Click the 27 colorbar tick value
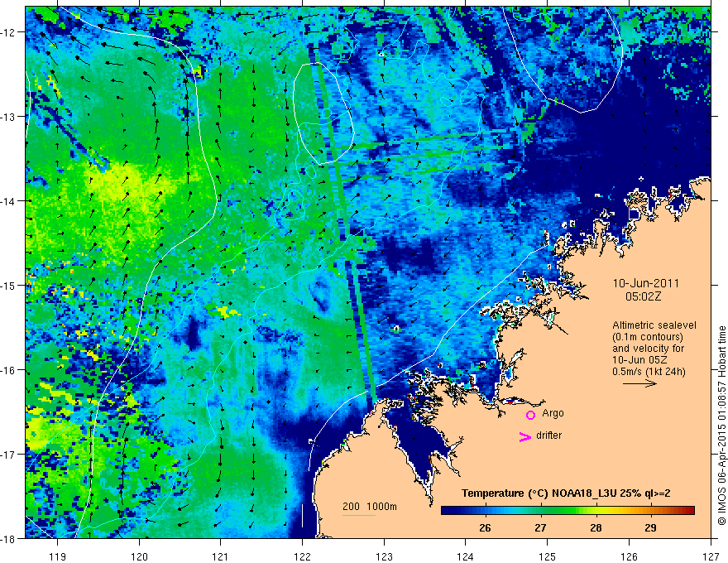The width and height of the screenshot is (728, 563). [540, 527]
